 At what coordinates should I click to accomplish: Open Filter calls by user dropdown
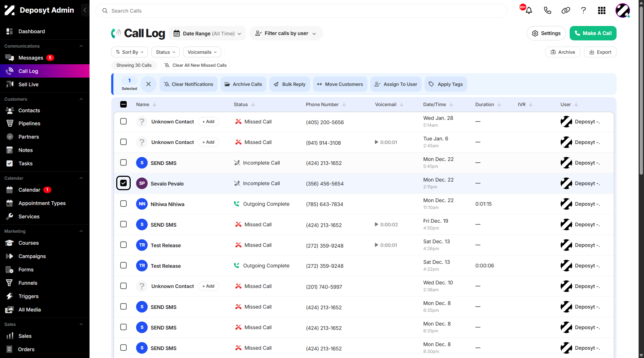pyautogui.click(x=286, y=33)
